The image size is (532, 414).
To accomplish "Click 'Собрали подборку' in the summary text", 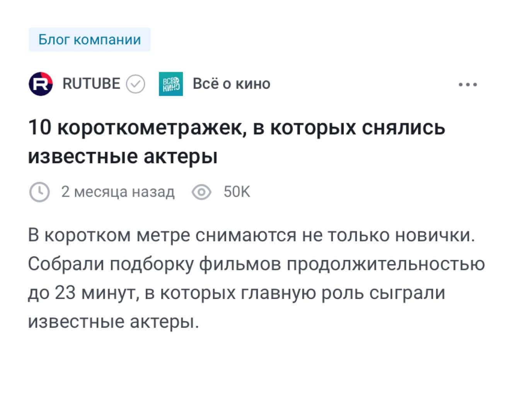I will coord(111,264).
